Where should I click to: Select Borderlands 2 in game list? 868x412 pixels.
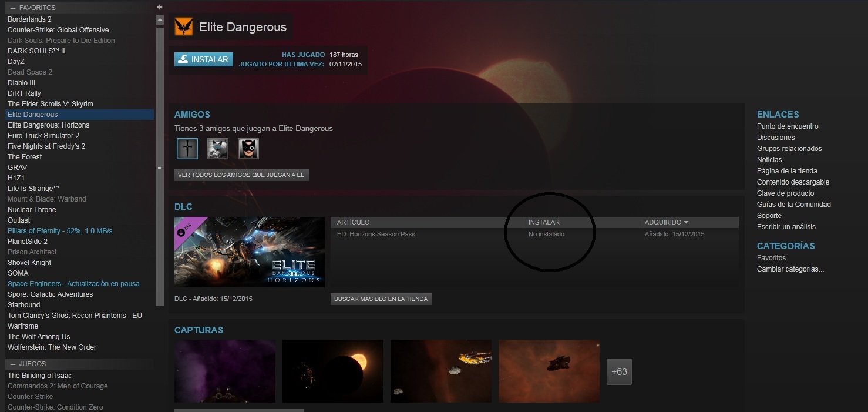pos(30,19)
